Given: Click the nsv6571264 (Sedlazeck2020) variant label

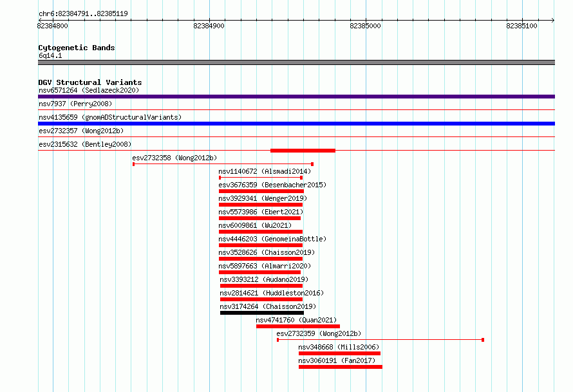Looking at the screenshot, I should [x=89, y=90].
